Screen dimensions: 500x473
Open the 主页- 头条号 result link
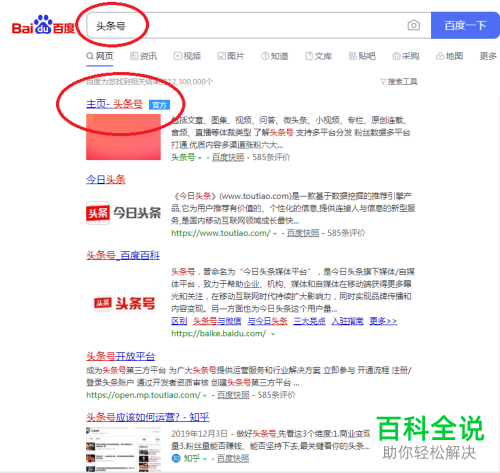114,104
